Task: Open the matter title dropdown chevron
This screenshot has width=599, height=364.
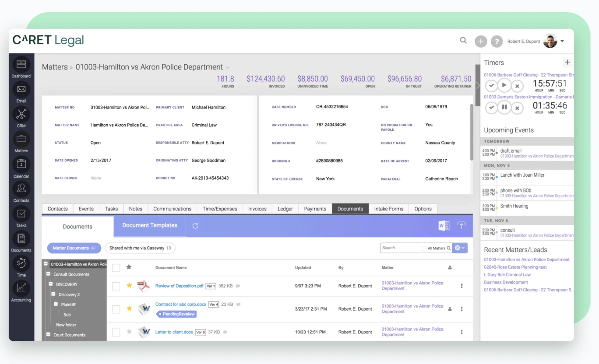Action: [228, 68]
